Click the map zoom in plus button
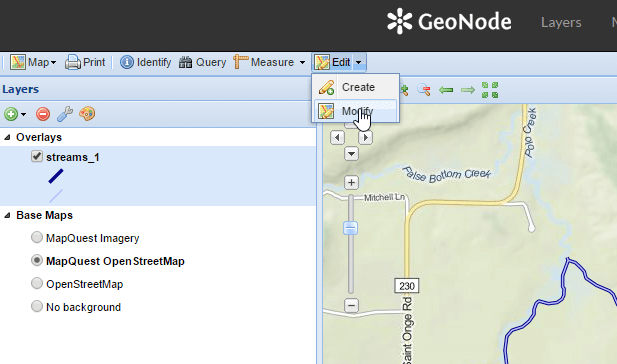This screenshot has height=364, width=617. tap(351, 183)
